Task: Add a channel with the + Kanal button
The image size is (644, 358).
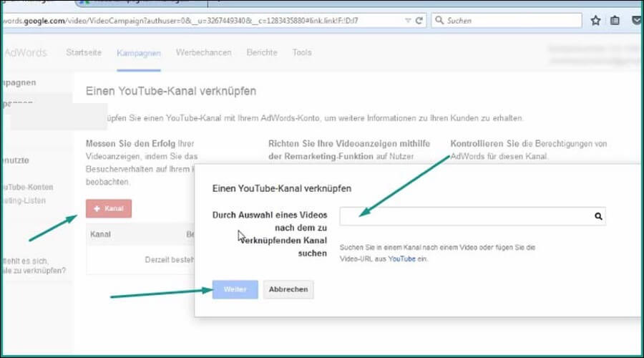Action: click(x=109, y=208)
